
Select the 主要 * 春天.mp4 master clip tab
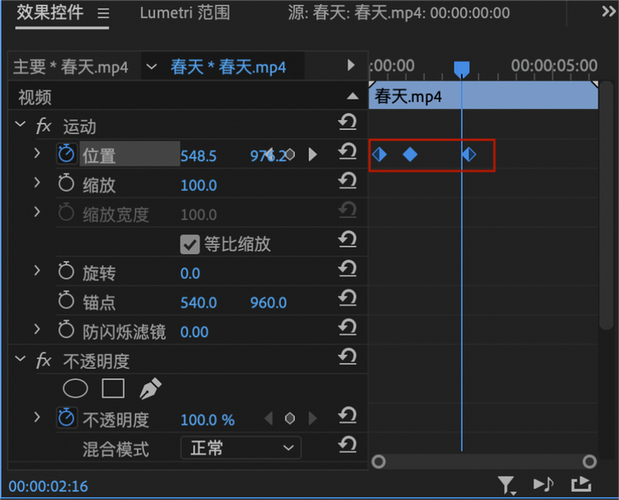point(71,67)
